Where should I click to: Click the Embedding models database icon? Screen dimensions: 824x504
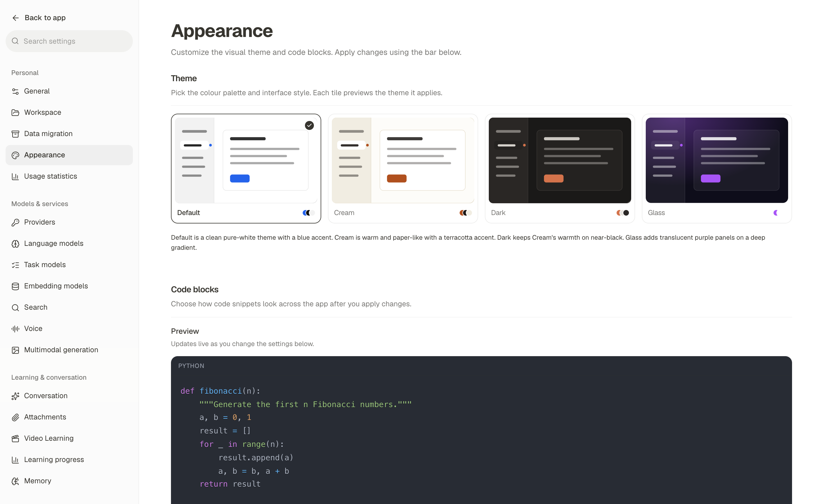pos(15,286)
